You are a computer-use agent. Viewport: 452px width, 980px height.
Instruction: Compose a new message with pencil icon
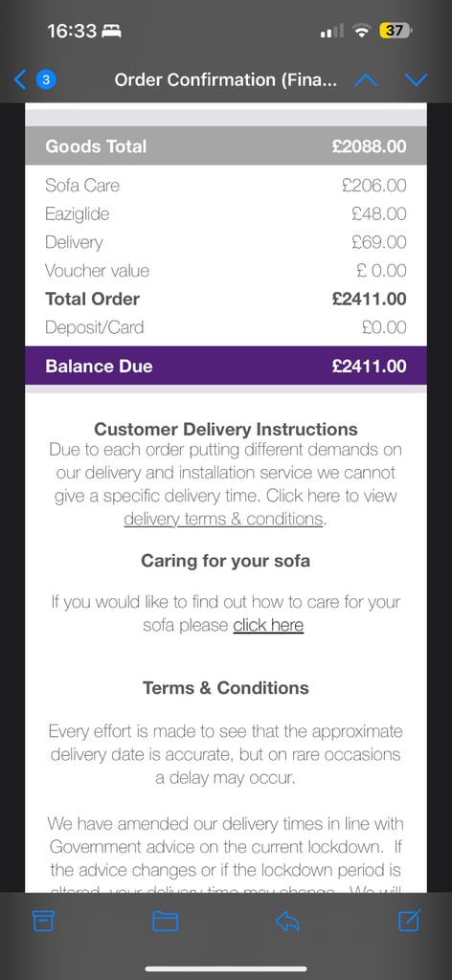410,921
